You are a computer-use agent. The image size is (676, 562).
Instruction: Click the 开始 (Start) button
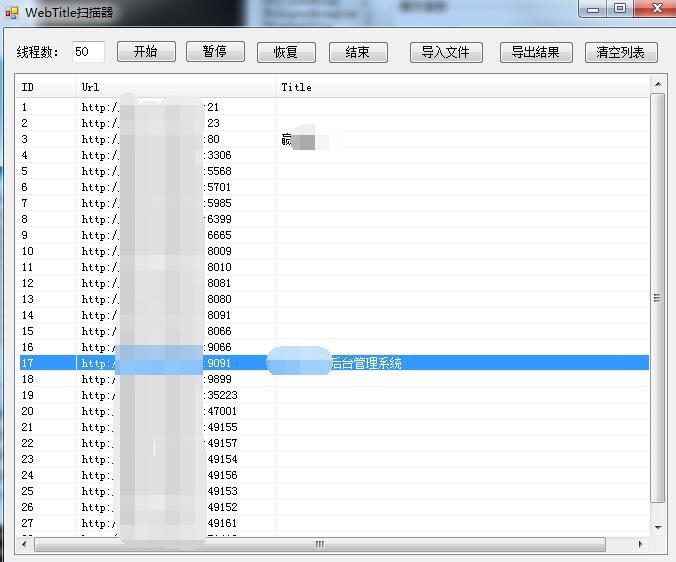tap(146, 52)
